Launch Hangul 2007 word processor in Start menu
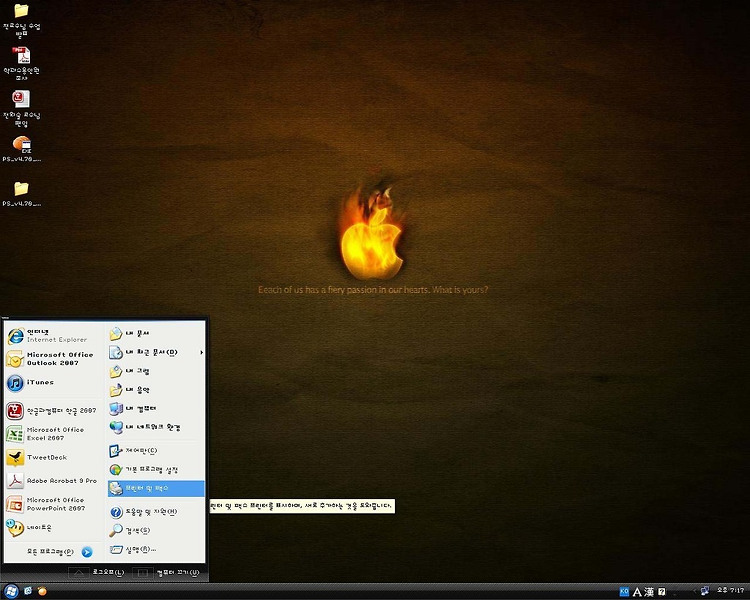The image size is (750, 600). coord(53,411)
